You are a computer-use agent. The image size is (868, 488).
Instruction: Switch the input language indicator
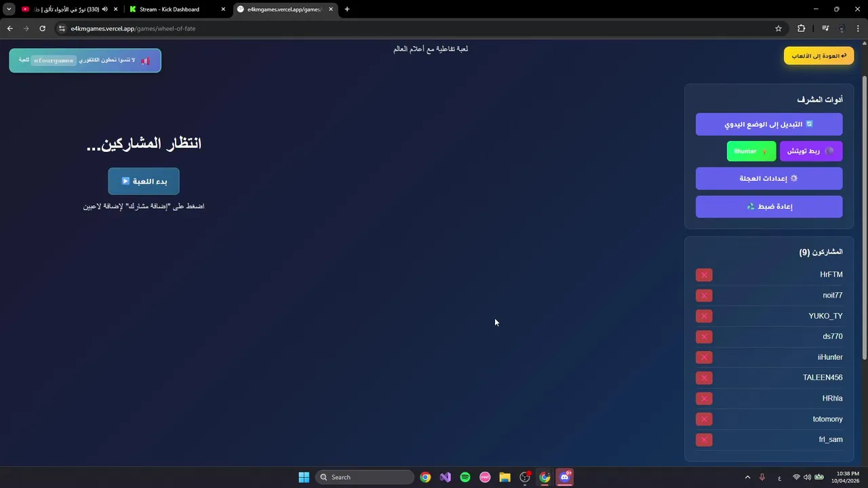point(779,478)
